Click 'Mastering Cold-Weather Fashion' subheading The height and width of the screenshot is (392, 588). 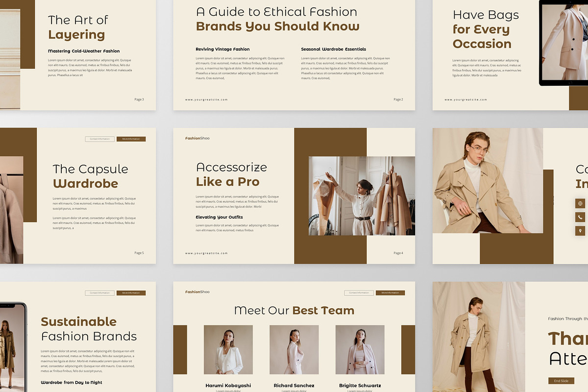tap(84, 51)
